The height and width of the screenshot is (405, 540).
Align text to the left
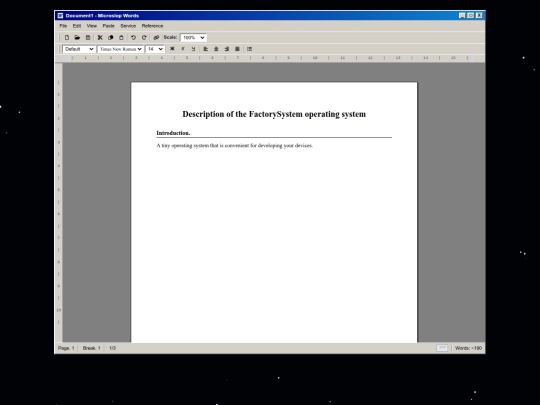tap(206, 49)
